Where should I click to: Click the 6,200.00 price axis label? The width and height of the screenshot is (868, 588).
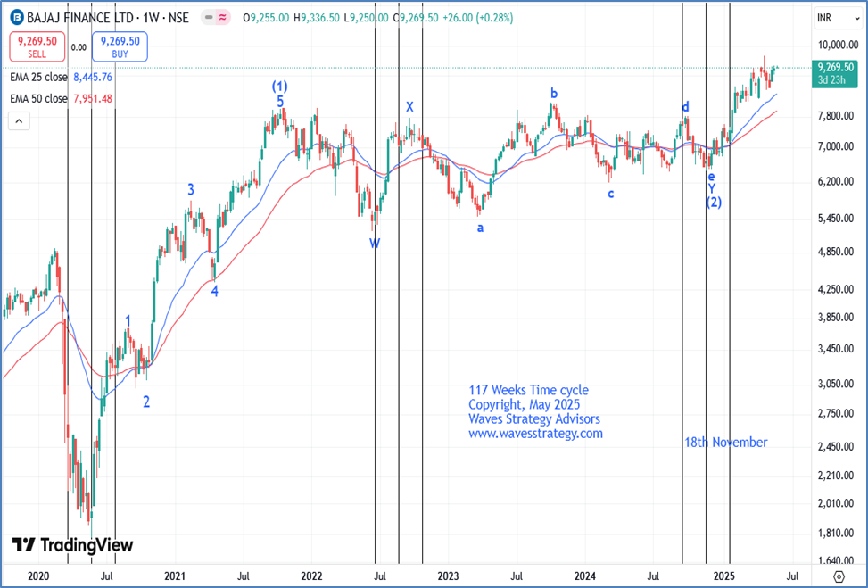tap(835, 182)
